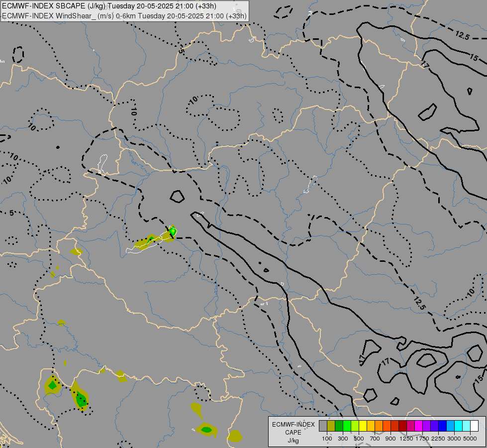Click the bright green CAPE cell by the lake
The width and height of the screenshot is (487, 448).
coord(173,231)
